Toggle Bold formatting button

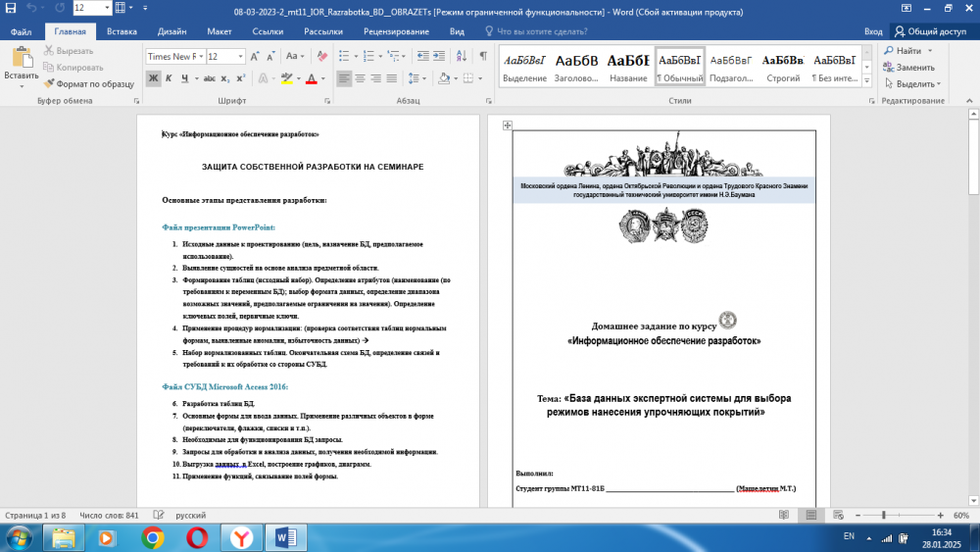click(x=154, y=78)
